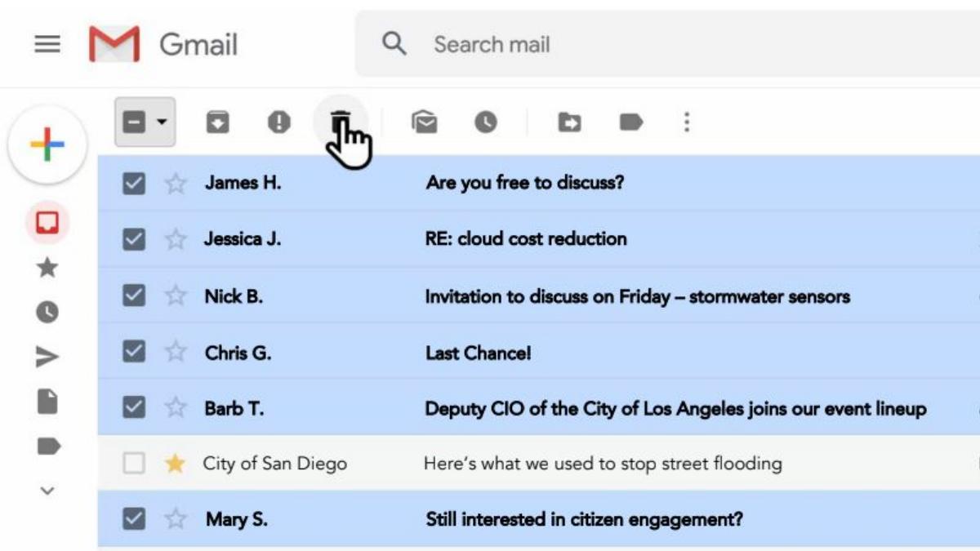Star the Chris G. email
Image resolution: width=980 pixels, height=551 pixels.
[176, 352]
